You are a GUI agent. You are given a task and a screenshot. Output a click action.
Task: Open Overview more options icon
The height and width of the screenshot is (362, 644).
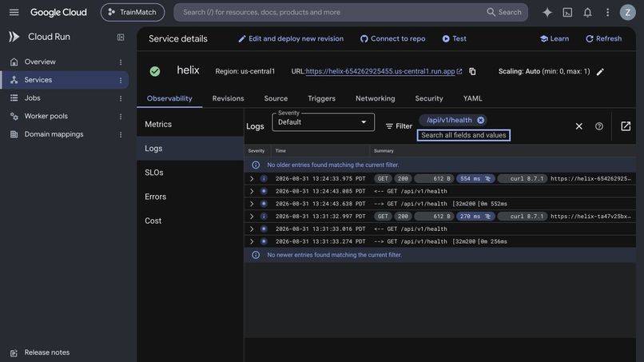tap(121, 62)
